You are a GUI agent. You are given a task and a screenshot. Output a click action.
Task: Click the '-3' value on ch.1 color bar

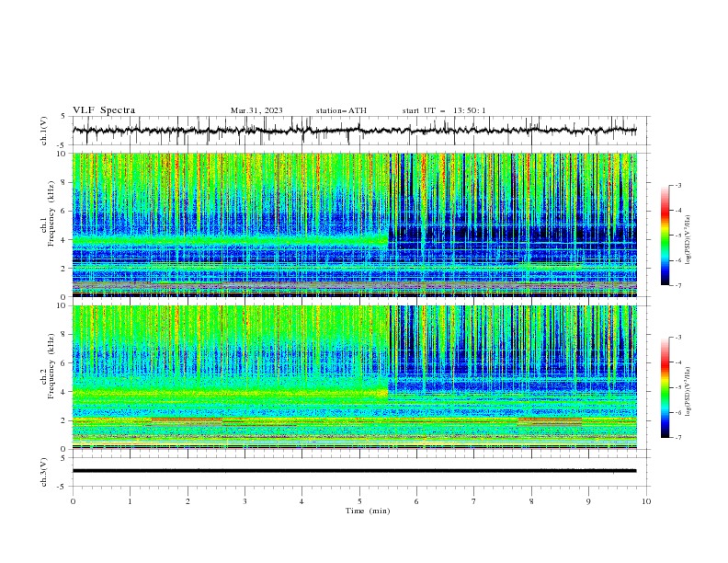point(677,185)
